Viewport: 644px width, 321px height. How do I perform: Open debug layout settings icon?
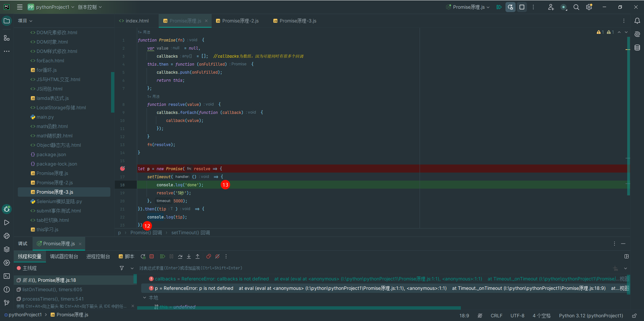(x=627, y=256)
